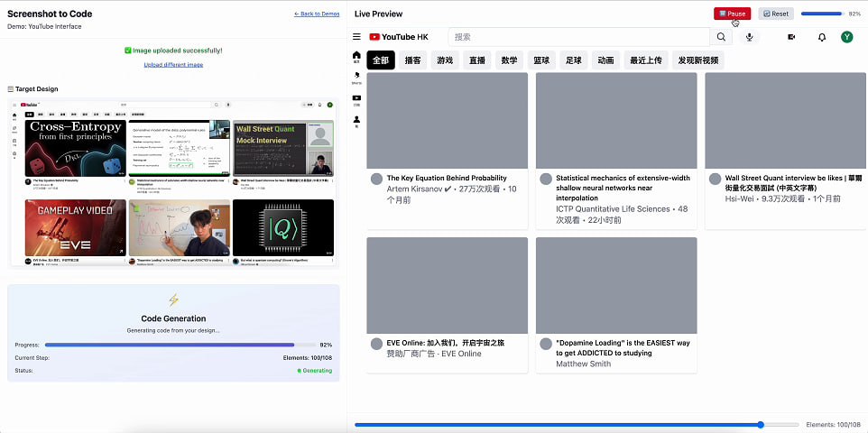This screenshot has height=433, width=868.
Task: Click the bottom element timeline slider
Action: (x=576, y=424)
